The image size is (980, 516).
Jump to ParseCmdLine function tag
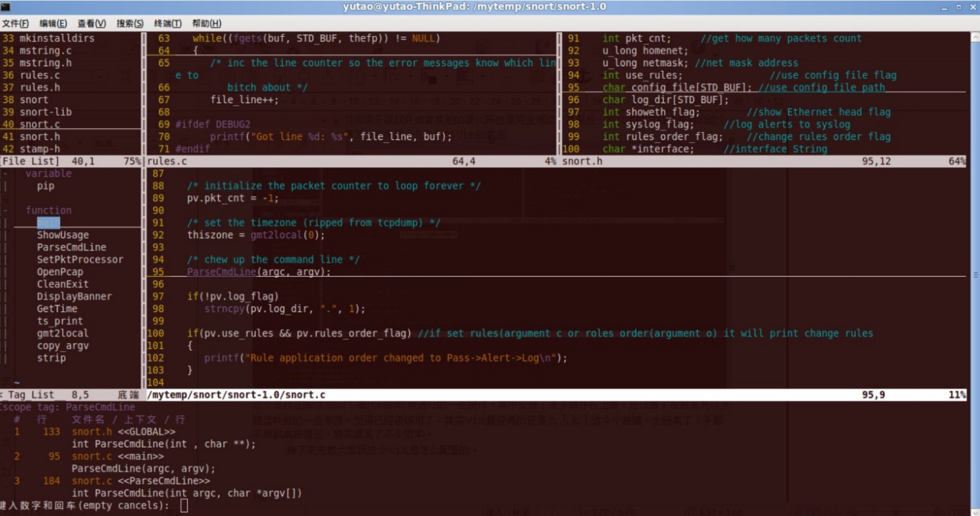72,247
